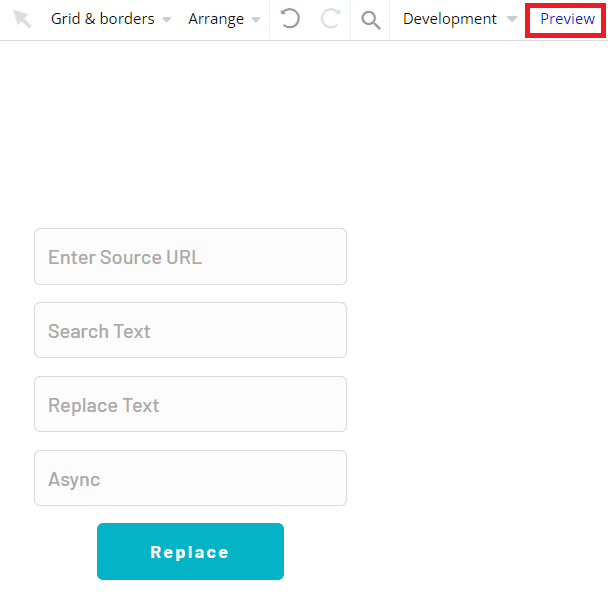Open the Development version dropdown arrow
The height and width of the screenshot is (601, 608).
click(x=512, y=20)
